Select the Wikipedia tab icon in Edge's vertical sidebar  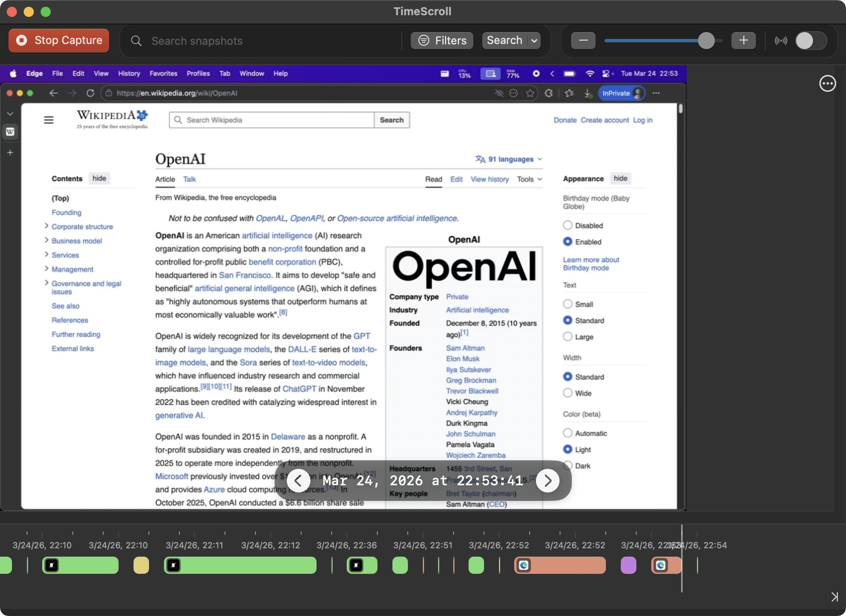10,132
